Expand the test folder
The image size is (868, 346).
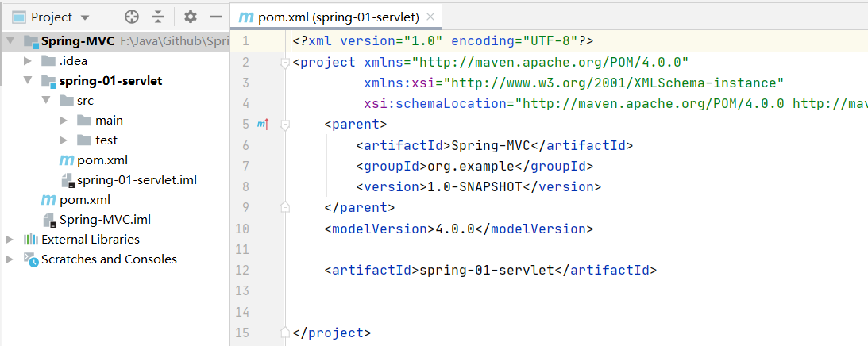[64, 140]
